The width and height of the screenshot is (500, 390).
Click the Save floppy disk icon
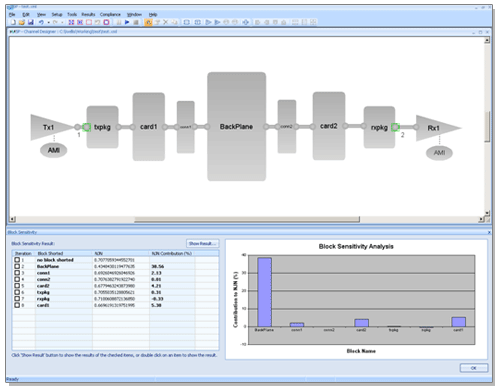coord(31,22)
